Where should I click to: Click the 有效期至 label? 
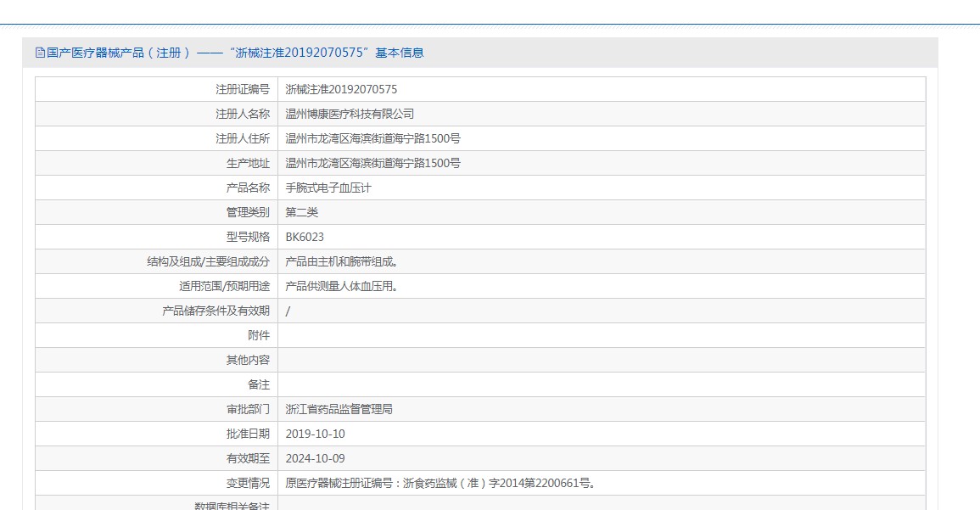point(248,459)
